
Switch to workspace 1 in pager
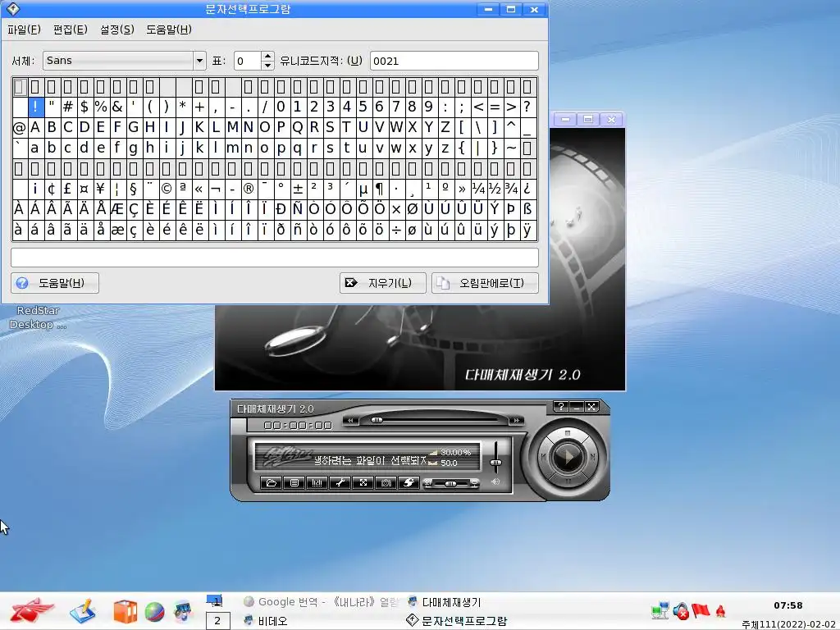(x=215, y=601)
